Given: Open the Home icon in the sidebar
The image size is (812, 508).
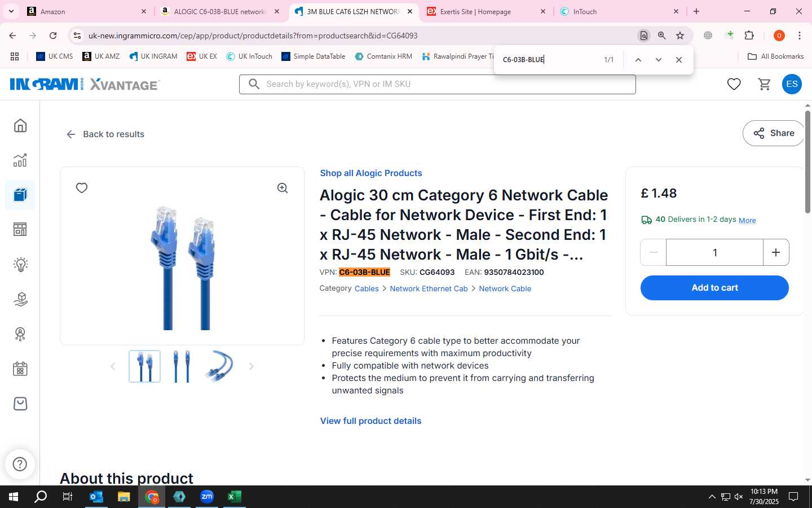Looking at the screenshot, I should 20,125.
